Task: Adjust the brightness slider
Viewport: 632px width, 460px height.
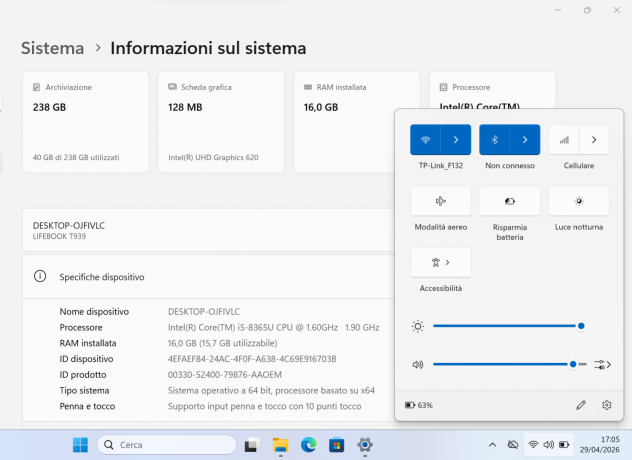Action: point(509,326)
